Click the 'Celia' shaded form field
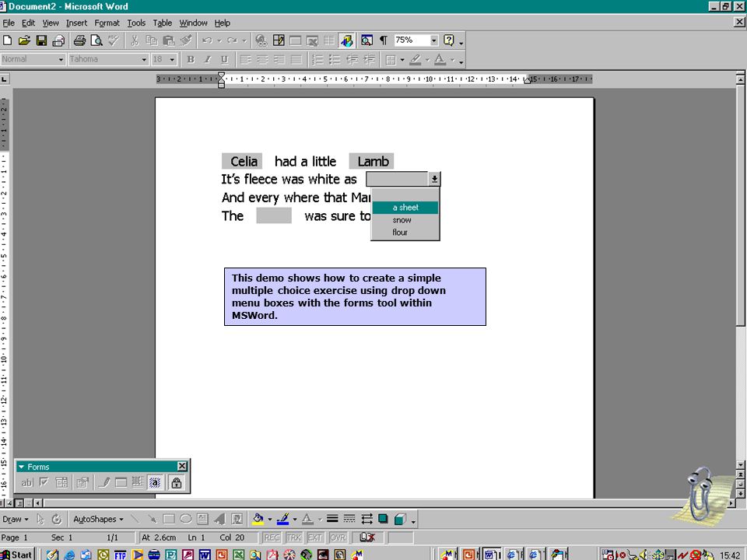This screenshot has height=560, width=747. (x=242, y=162)
